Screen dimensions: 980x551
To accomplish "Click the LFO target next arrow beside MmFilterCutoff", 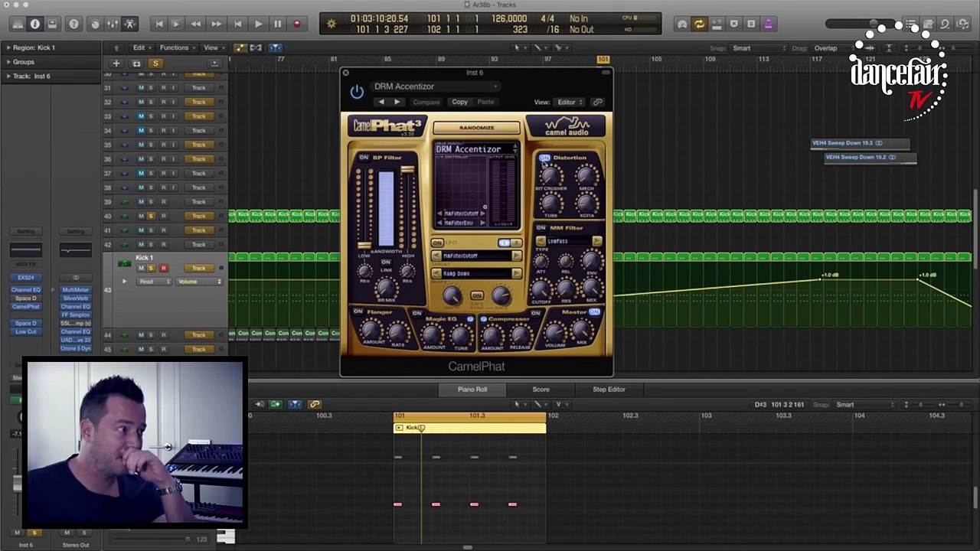I will pos(516,256).
